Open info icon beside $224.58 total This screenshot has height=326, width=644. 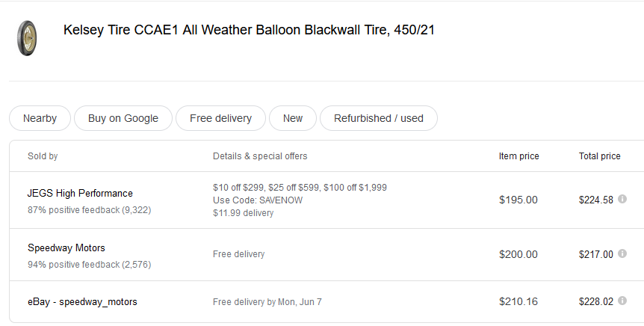pos(622,200)
